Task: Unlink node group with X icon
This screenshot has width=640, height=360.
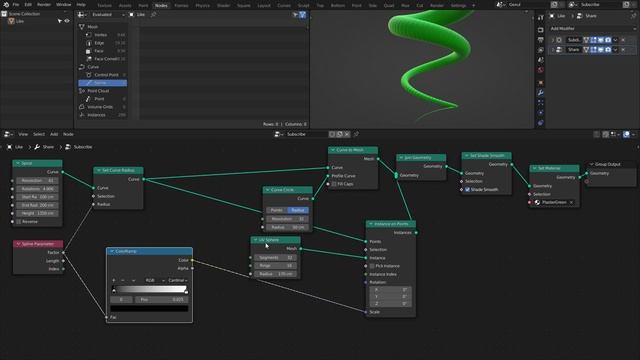Action: 347,134
